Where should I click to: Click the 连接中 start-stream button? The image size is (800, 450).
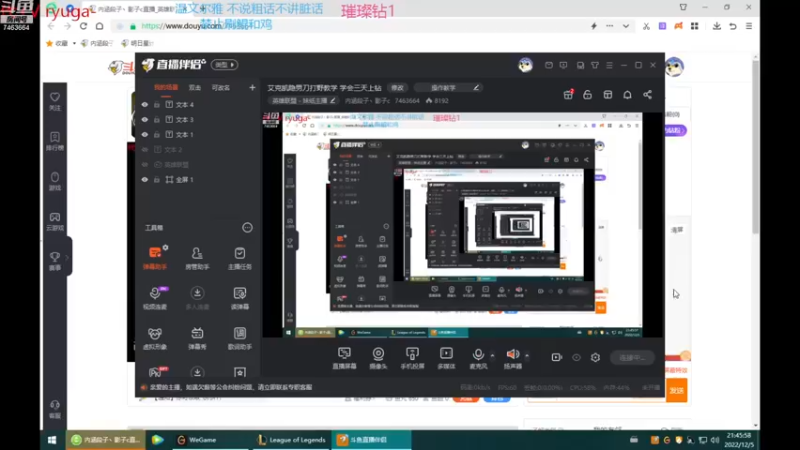tap(632, 358)
